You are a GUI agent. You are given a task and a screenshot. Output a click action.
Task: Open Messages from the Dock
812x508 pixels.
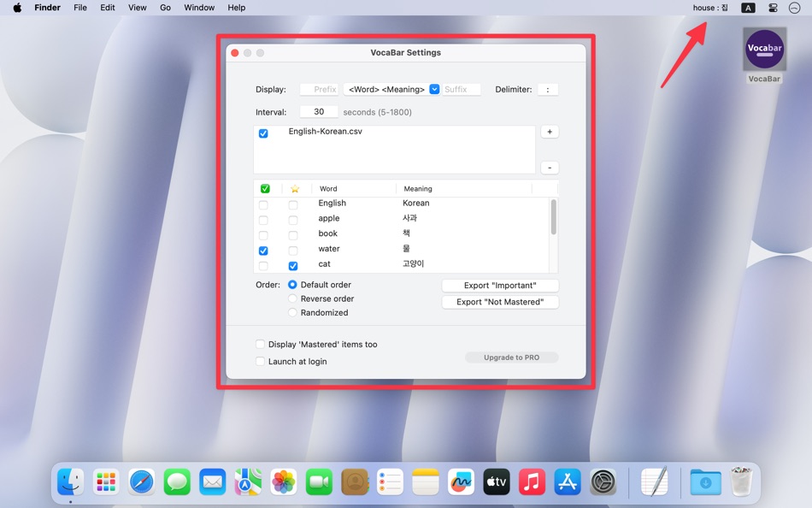(x=177, y=482)
